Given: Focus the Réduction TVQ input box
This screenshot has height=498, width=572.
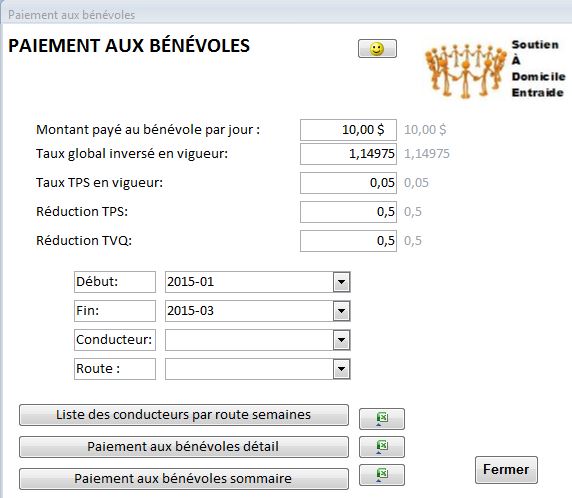Looking at the screenshot, I should pos(348,241).
